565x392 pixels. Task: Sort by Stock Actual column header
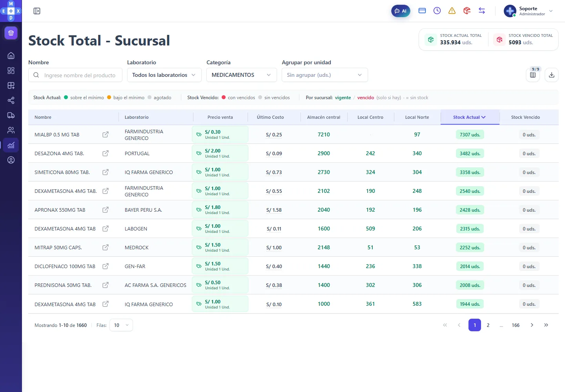pos(470,117)
